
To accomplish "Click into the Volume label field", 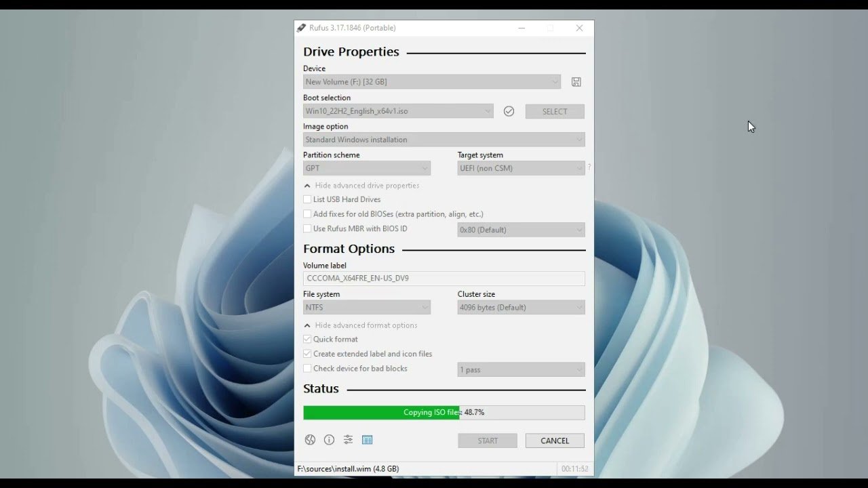I will pyautogui.click(x=444, y=279).
